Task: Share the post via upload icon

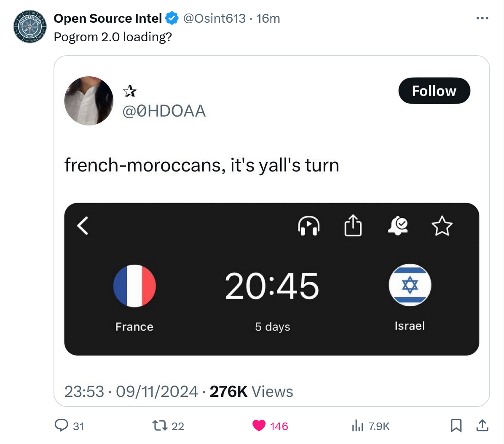Action: click(x=482, y=425)
